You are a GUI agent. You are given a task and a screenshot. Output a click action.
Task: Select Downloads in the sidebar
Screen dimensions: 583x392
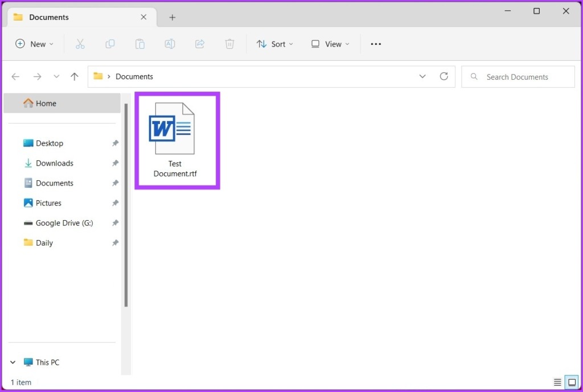coord(55,163)
